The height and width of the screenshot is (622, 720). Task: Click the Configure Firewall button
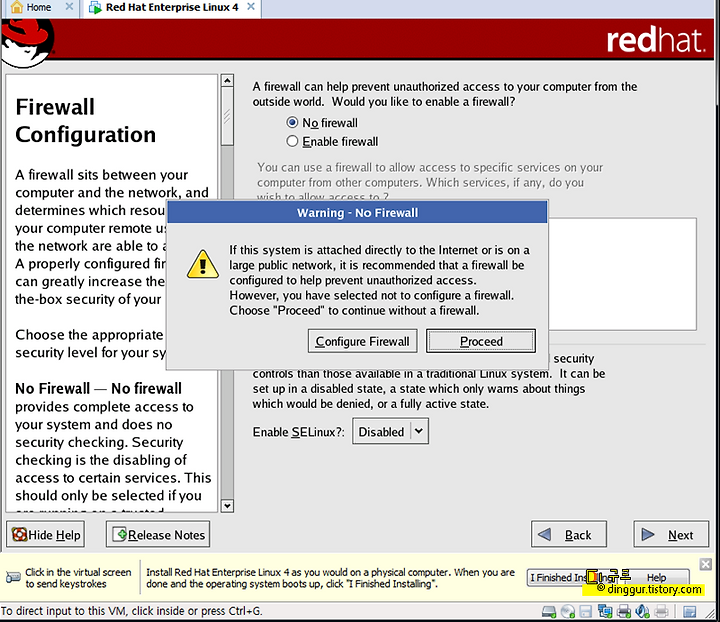pos(362,341)
